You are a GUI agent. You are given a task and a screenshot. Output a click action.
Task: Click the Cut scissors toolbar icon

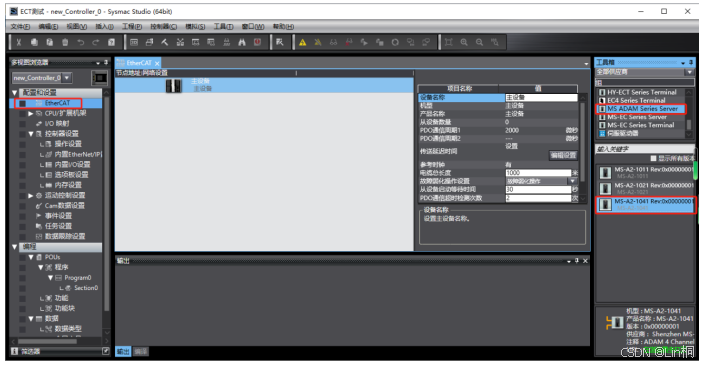[19, 42]
